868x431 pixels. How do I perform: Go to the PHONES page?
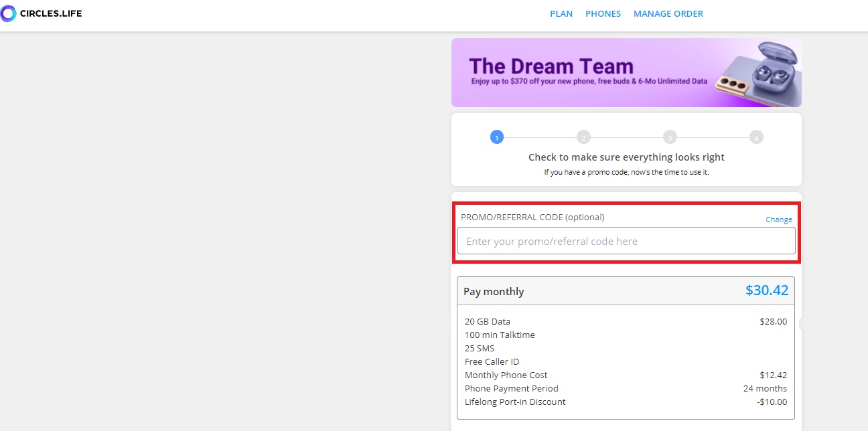coord(603,13)
